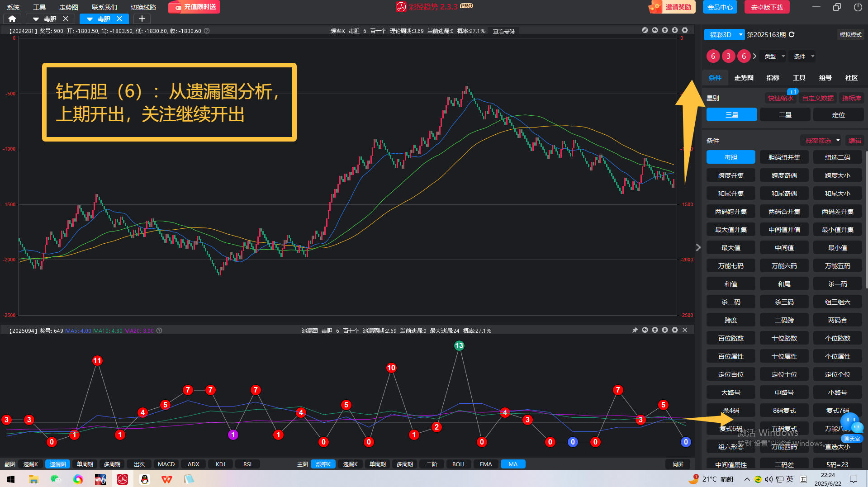Click help icon beside main chart data
Viewport: 868px width, 487px height.
point(207,31)
